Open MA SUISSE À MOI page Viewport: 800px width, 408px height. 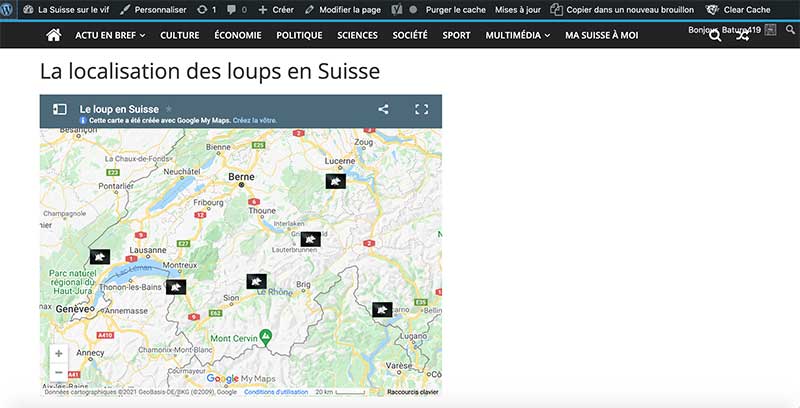pyautogui.click(x=602, y=35)
